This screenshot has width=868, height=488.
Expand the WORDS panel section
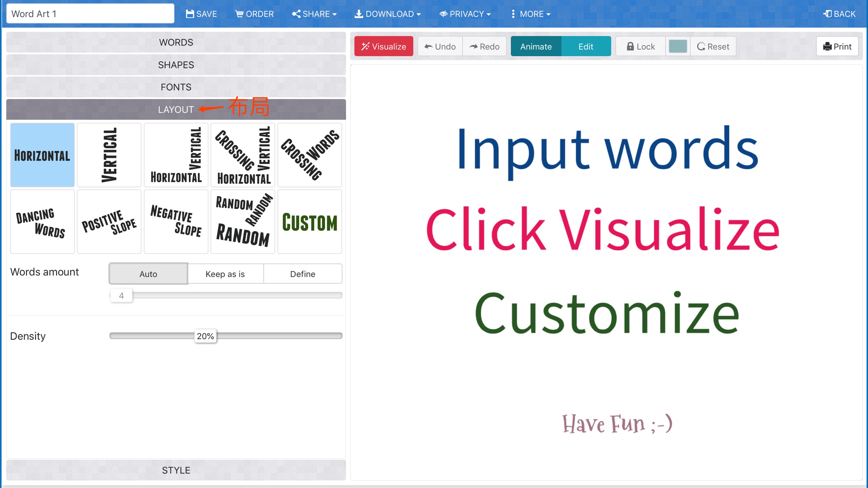pyautogui.click(x=176, y=42)
